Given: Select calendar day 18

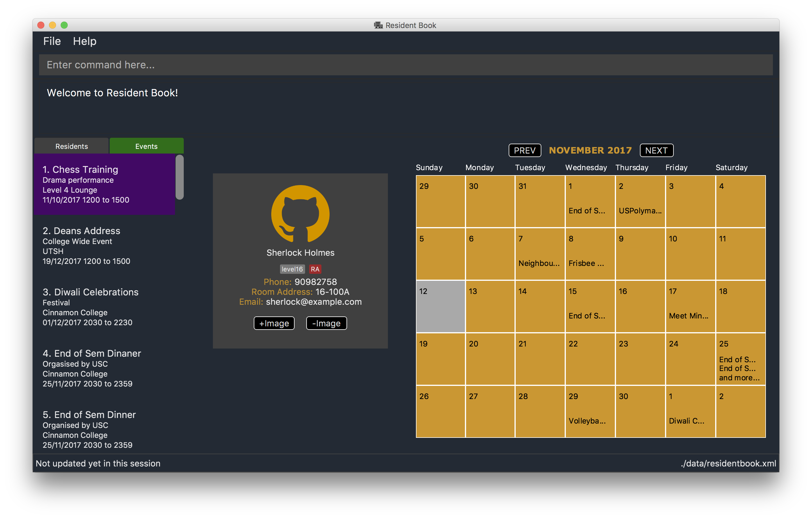Looking at the screenshot, I should (x=741, y=306).
